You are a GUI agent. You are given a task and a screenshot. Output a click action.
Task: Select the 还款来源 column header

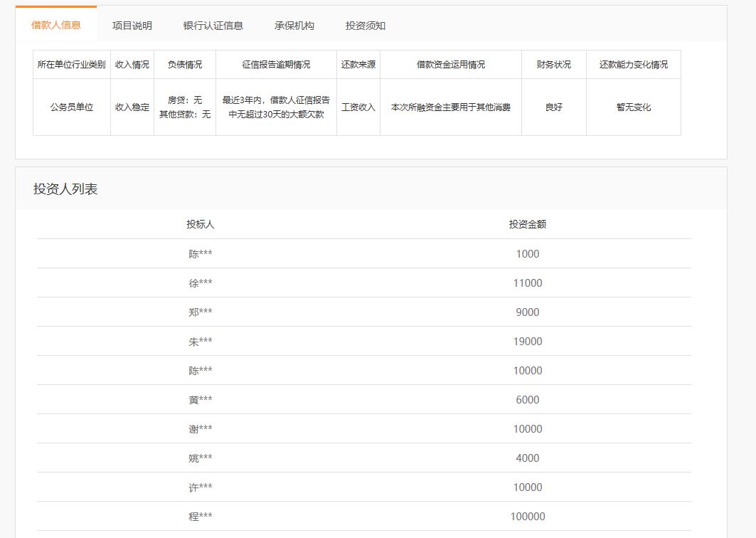pyautogui.click(x=358, y=64)
